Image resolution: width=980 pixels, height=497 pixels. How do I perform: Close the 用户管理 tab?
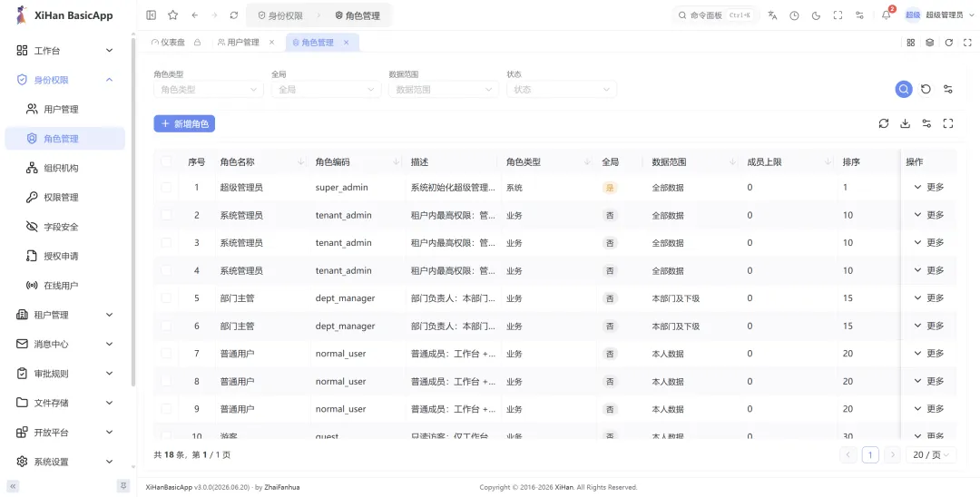point(271,43)
